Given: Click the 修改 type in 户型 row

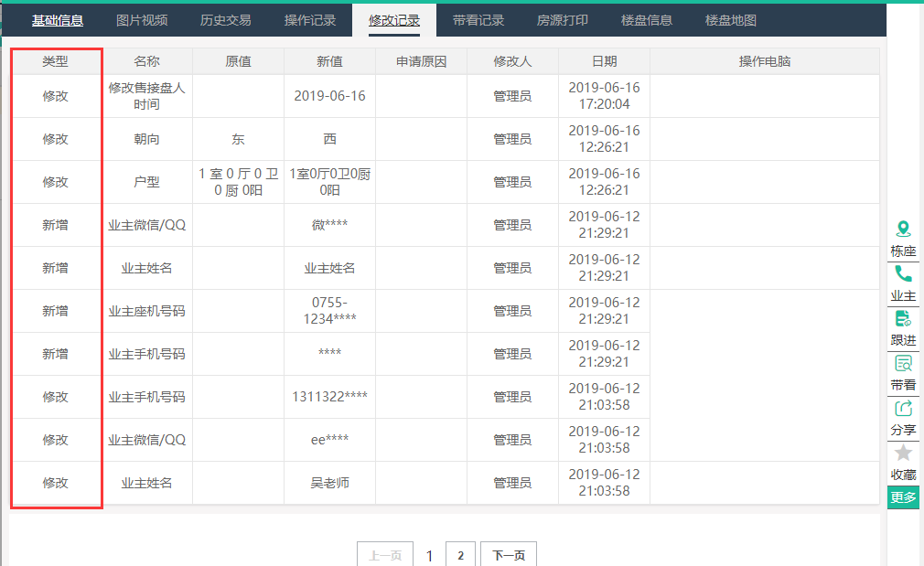Looking at the screenshot, I should pyautogui.click(x=56, y=182).
